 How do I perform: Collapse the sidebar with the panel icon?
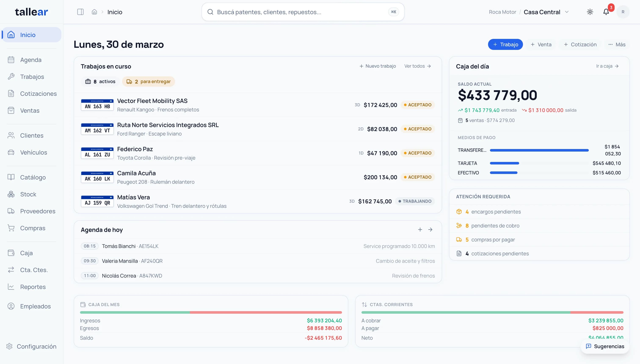pyautogui.click(x=80, y=11)
